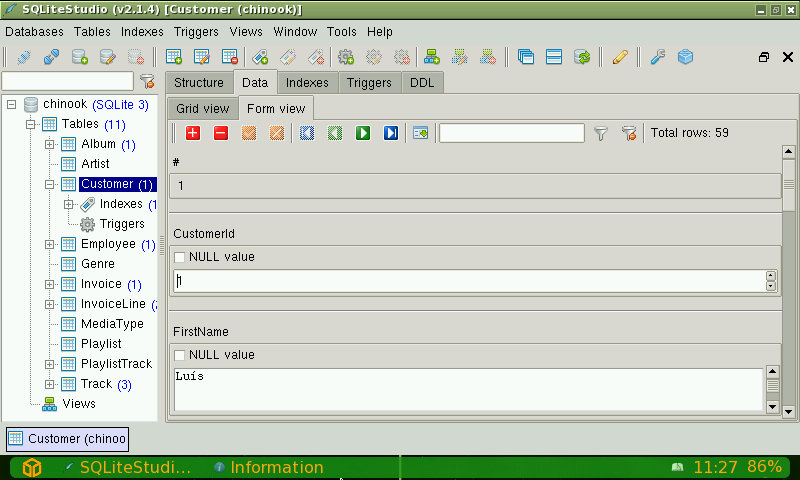The width and height of the screenshot is (800, 480).
Task: Click the delete table icon
Action: 230,57
